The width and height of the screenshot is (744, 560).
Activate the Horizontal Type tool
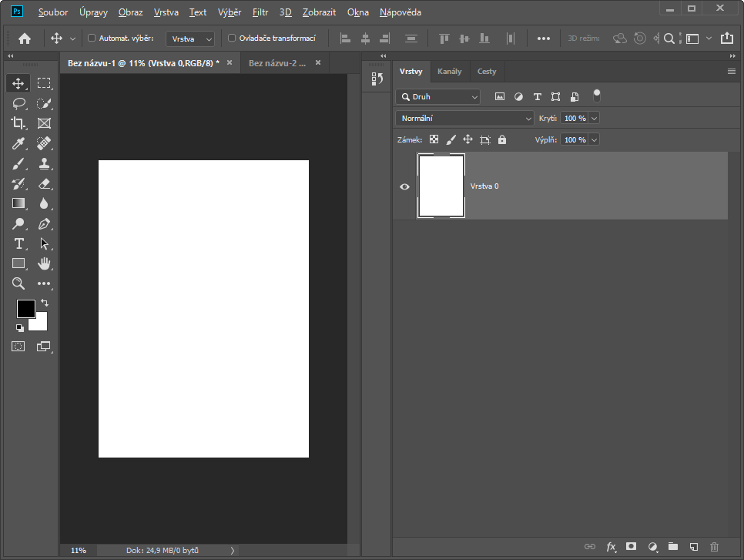pyautogui.click(x=18, y=243)
